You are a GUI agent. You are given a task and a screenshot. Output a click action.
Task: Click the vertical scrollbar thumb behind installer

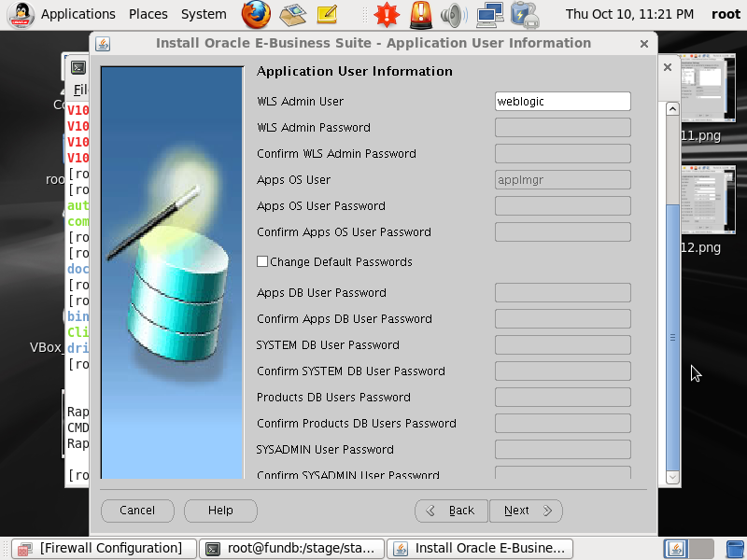click(672, 338)
